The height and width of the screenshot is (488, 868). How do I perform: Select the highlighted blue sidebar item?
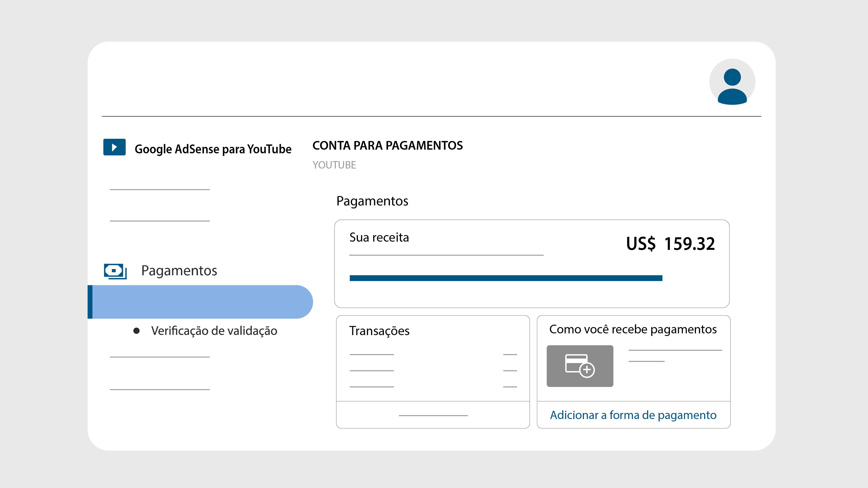coord(201,302)
